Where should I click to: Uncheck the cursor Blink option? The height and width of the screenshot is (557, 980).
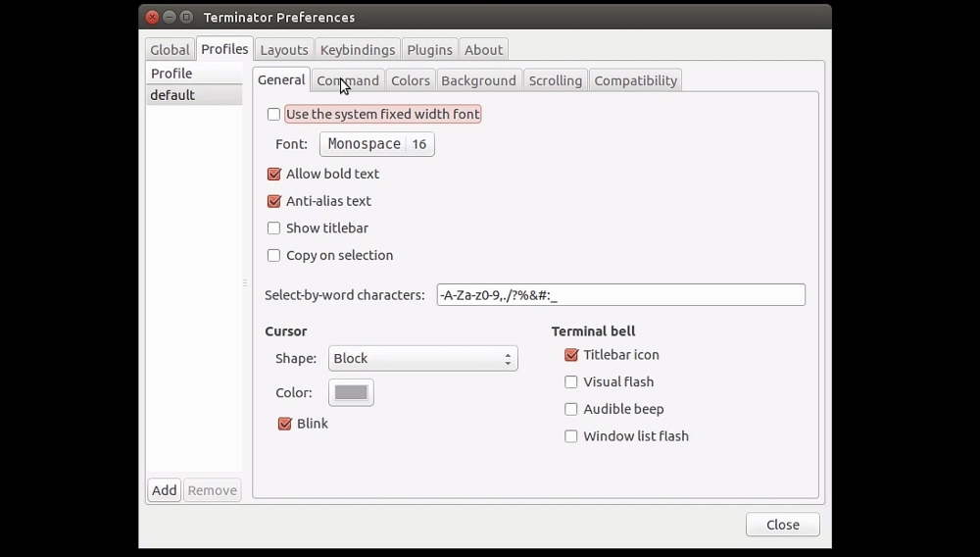tap(284, 424)
